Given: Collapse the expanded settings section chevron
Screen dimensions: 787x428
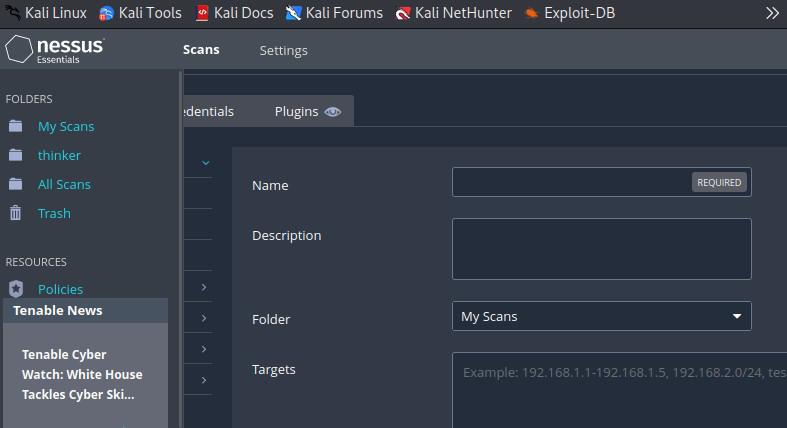Looking at the screenshot, I should (206, 163).
